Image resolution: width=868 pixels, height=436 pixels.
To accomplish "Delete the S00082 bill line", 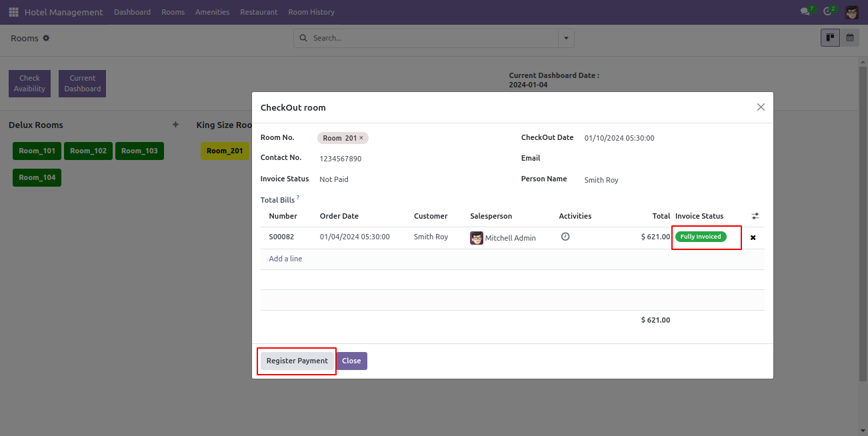I will click(753, 237).
